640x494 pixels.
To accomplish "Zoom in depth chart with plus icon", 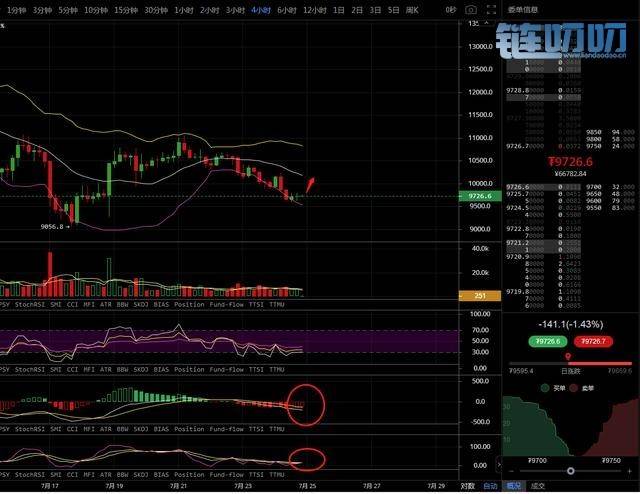I will point(629,471).
